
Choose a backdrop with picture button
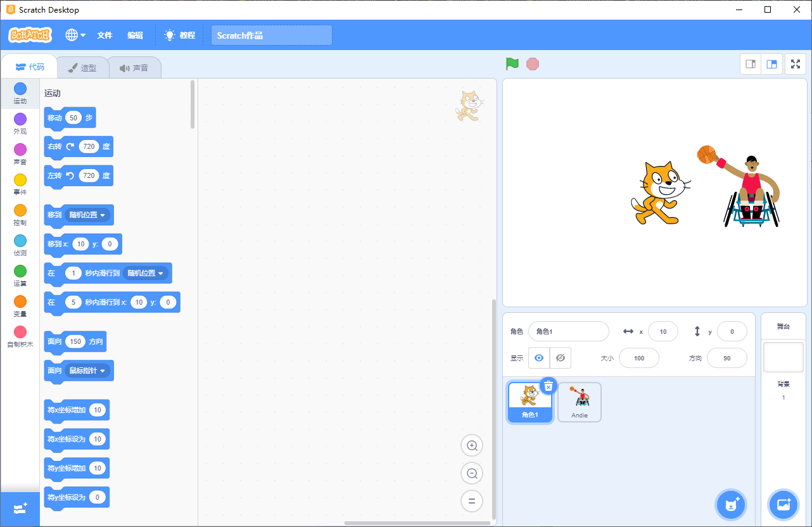tap(783, 505)
